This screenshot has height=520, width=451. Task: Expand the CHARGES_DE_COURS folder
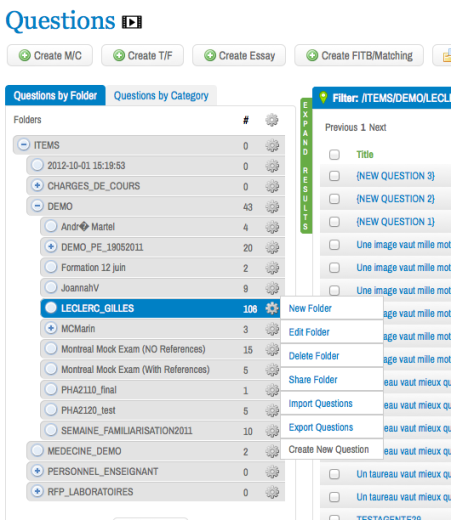tap(37, 185)
